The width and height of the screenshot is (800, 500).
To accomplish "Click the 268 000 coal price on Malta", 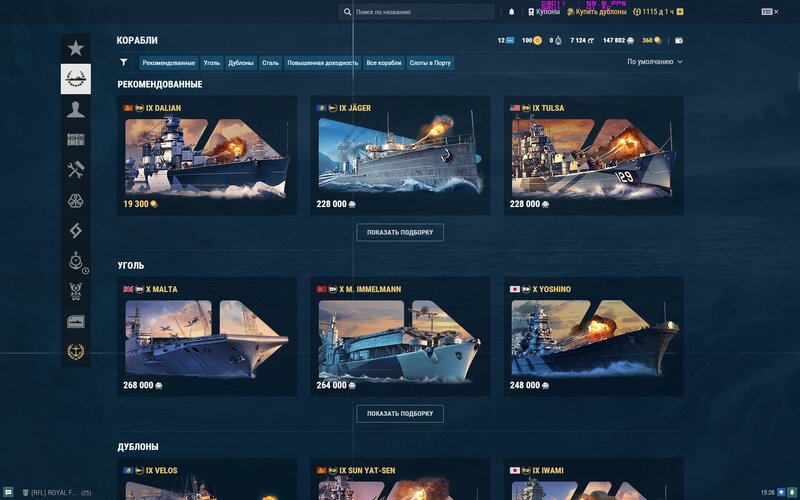I will [x=143, y=385].
